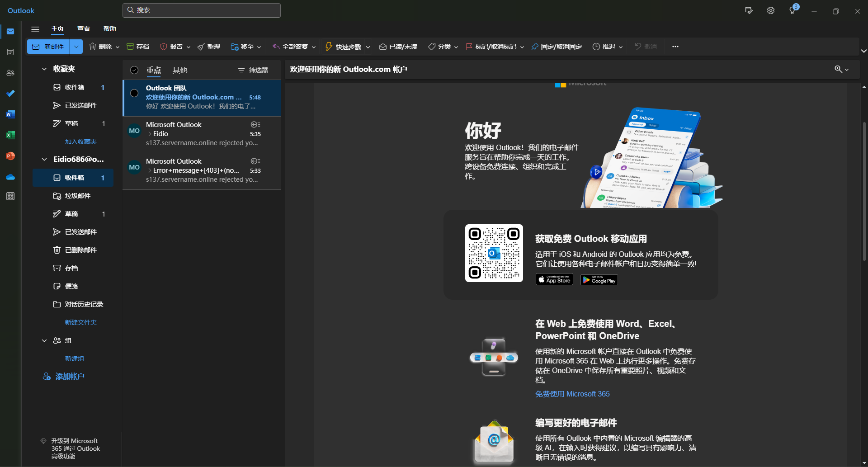This screenshot has height=467, width=868.
Task: Click the reading pane vertical scrollbar thumb
Action: (864, 191)
